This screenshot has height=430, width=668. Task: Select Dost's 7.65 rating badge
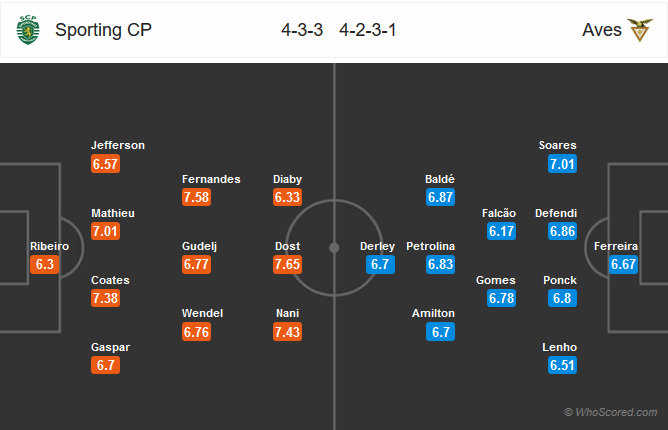(x=288, y=264)
